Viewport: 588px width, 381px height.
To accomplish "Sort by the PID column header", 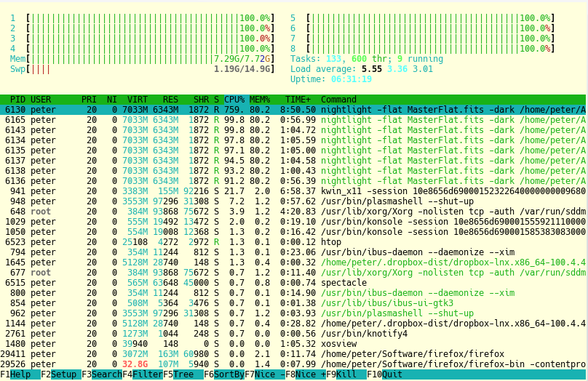I will [x=17, y=100].
